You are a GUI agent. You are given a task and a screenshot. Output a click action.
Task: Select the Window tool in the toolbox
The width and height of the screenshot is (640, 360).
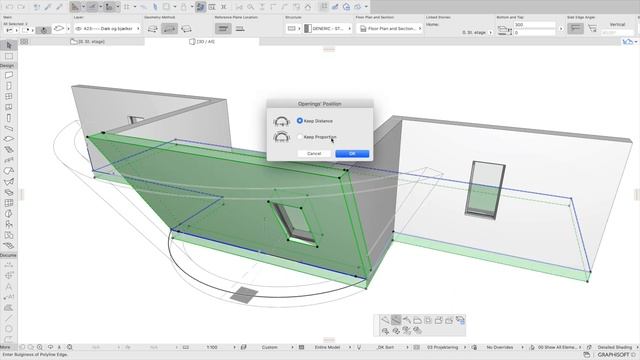click(9, 97)
